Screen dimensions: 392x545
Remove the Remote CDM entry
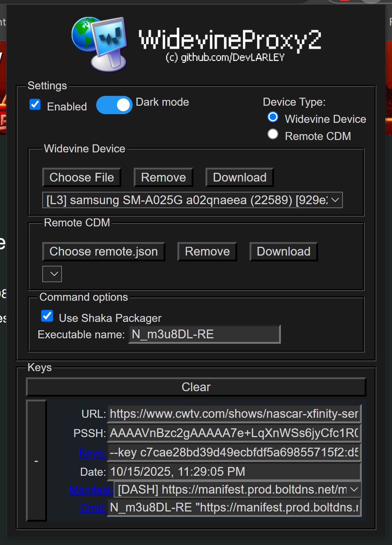[x=207, y=252]
